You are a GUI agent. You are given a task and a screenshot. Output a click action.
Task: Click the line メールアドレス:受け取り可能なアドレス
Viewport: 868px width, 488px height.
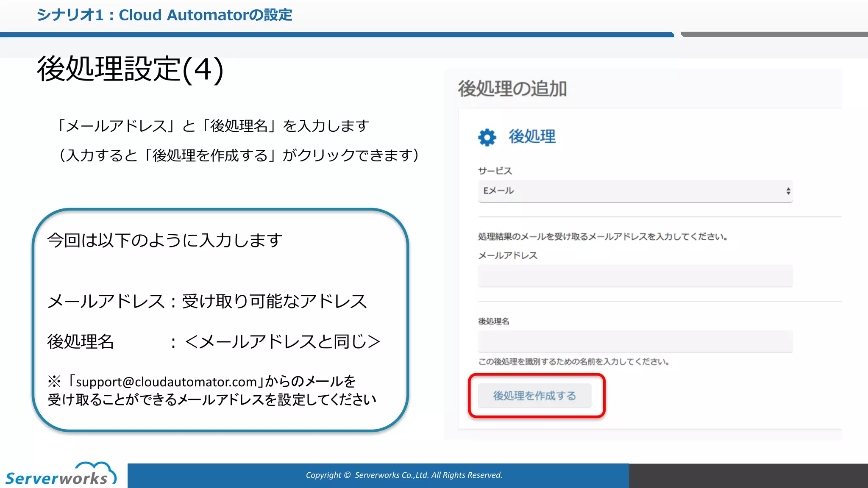207,301
